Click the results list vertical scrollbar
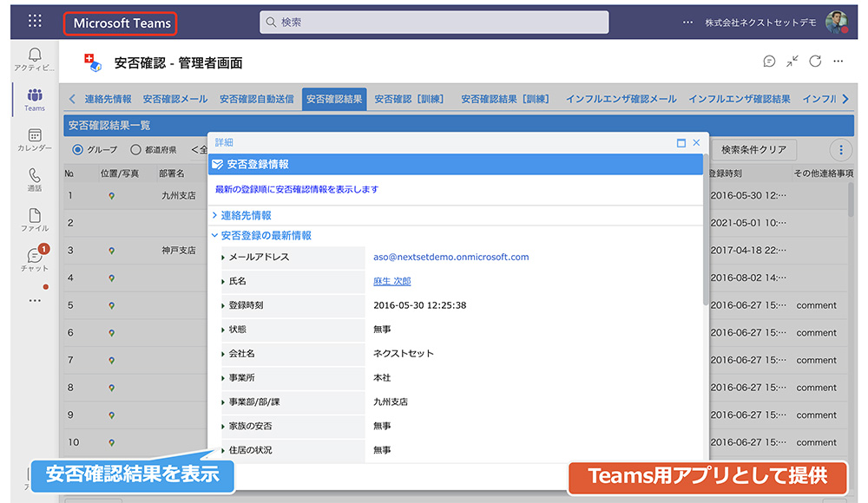This screenshot has width=868, height=503. (851, 199)
